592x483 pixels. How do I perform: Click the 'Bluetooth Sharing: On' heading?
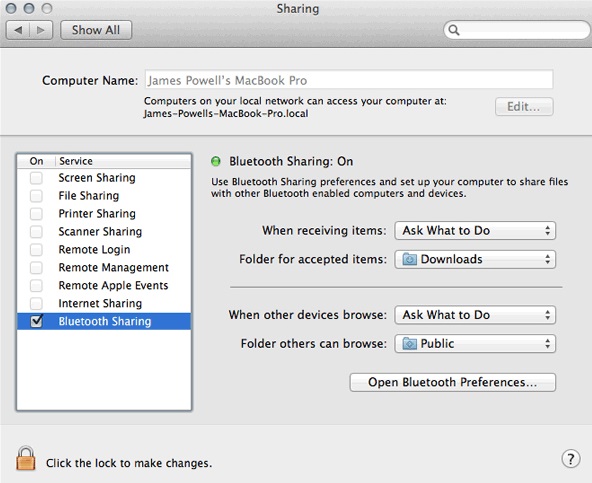[x=291, y=162]
